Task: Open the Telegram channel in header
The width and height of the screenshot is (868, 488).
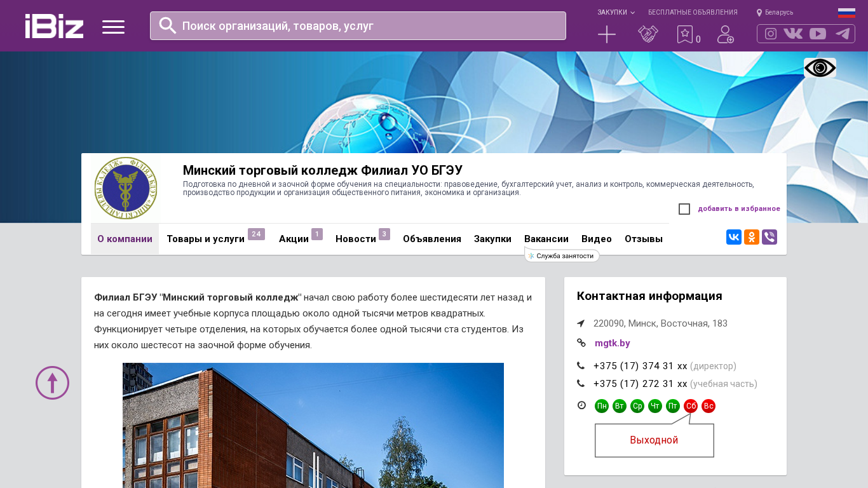Action: pyautogui.click(x=843, y=34)
